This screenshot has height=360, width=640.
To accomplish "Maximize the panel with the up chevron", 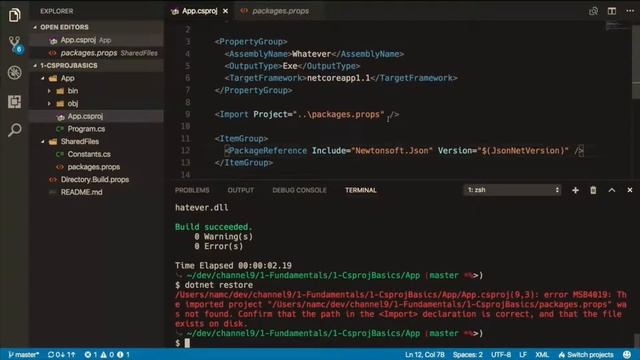I will [x=611, y=190].
